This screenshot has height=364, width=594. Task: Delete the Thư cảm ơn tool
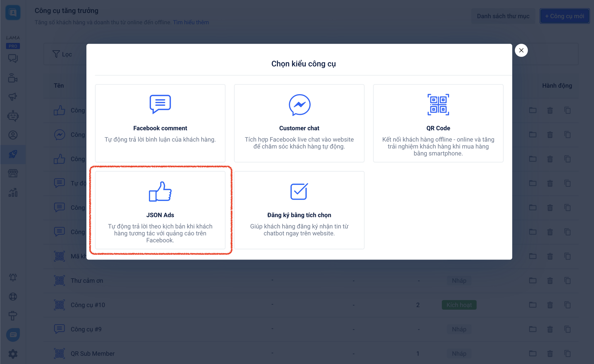click(550, 281)
